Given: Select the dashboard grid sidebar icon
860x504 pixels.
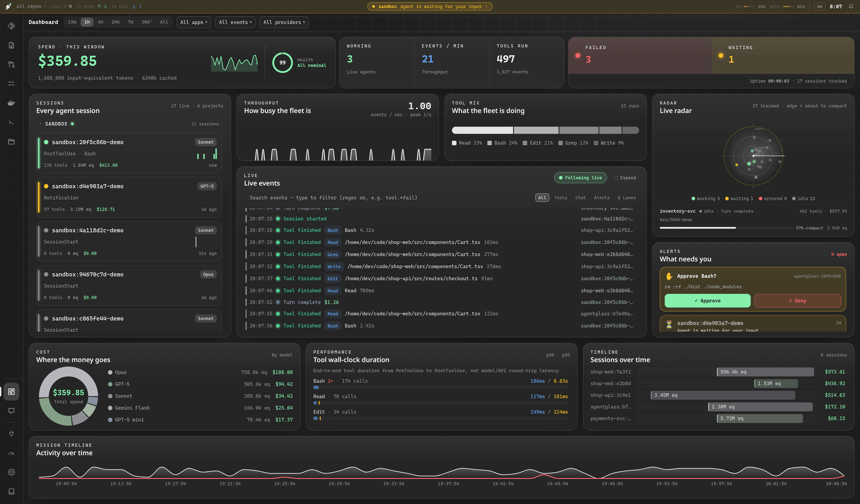Looking at the screenshot, I should [11, 392].
